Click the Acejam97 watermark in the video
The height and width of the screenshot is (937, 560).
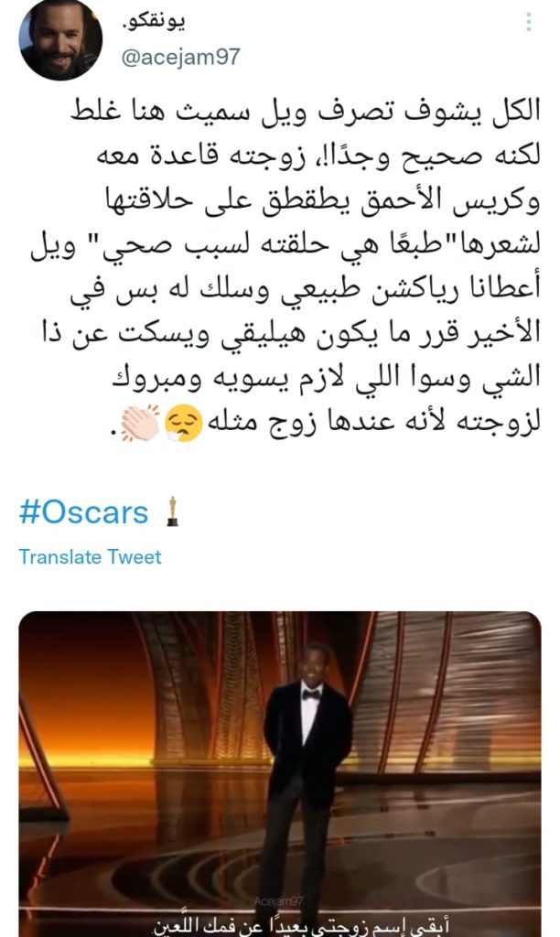point(279,900)
